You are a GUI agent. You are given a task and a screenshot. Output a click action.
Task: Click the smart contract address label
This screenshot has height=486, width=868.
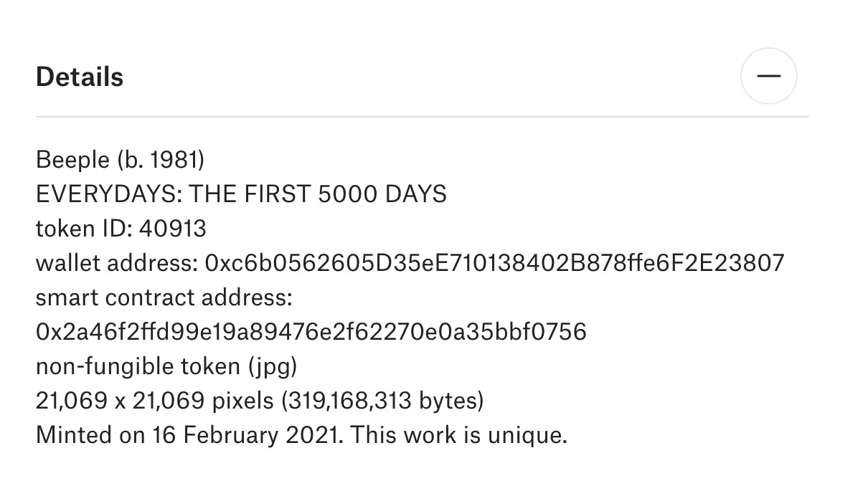pos(164,297)
